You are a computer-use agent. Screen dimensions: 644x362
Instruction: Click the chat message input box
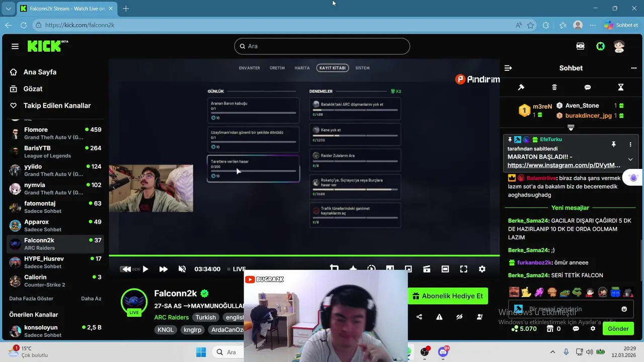[x=571, y=309]
